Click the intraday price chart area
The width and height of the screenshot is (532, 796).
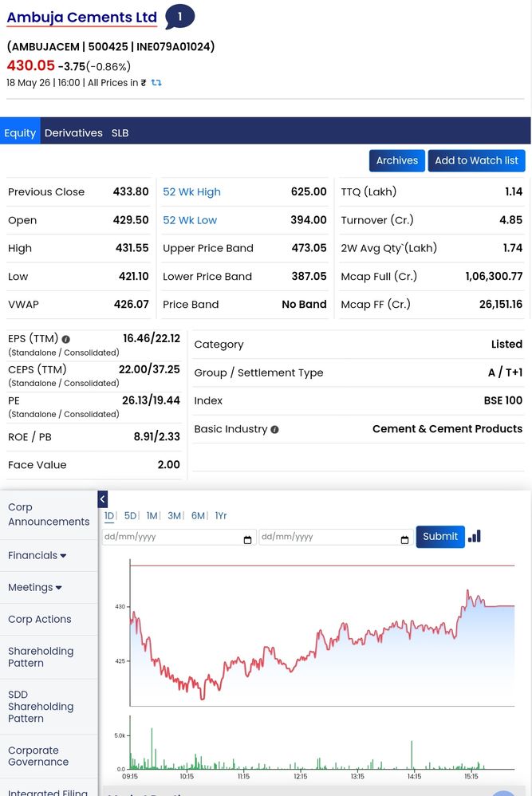[x=322, y=632]
